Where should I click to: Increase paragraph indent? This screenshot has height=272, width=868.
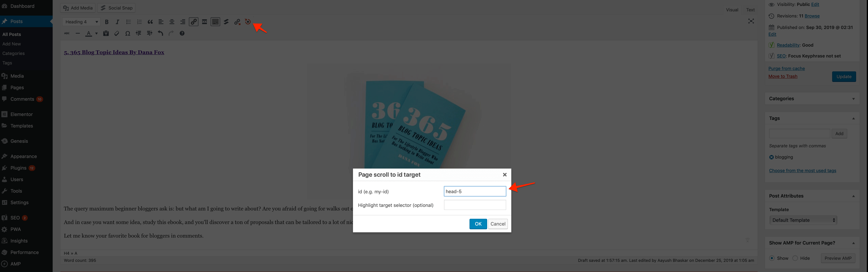coord(150,33)
